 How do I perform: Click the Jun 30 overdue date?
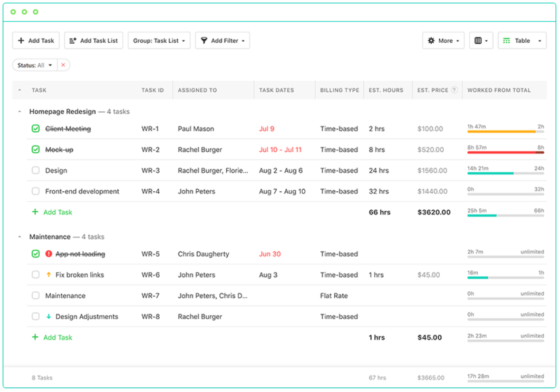tap(269, 254)
